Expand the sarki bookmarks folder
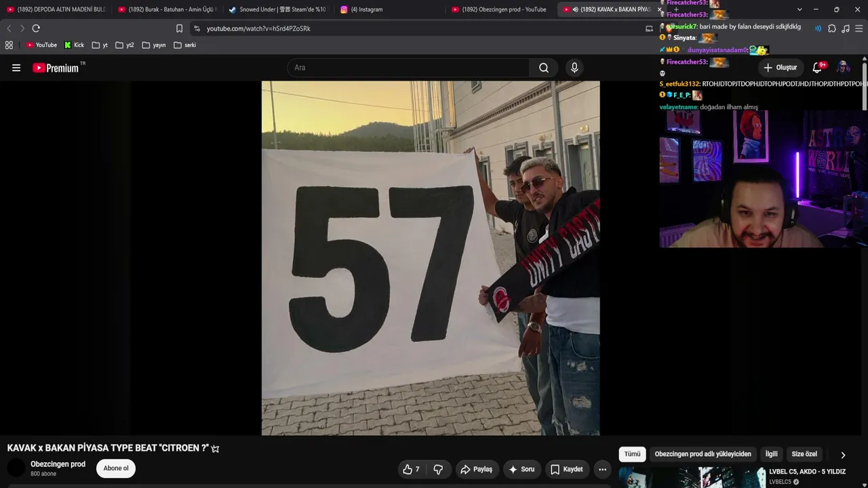The image size is (868, 488). [184, 45]
